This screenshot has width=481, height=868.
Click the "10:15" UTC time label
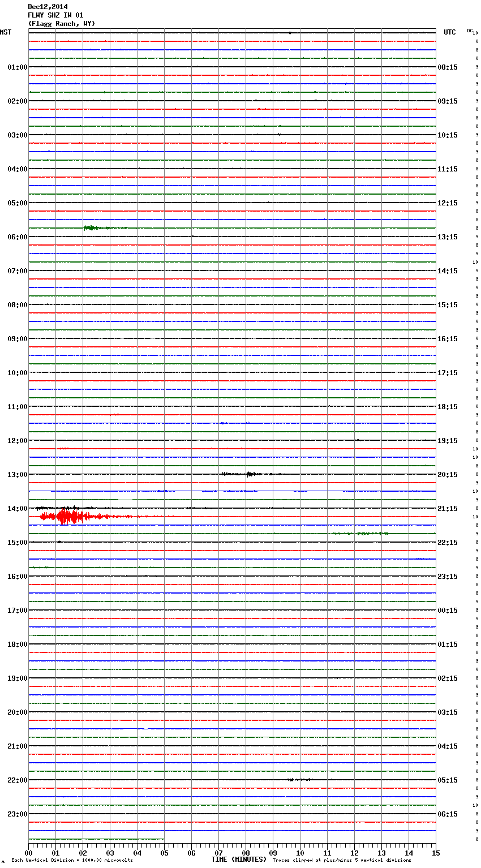(x=448, y=135)
